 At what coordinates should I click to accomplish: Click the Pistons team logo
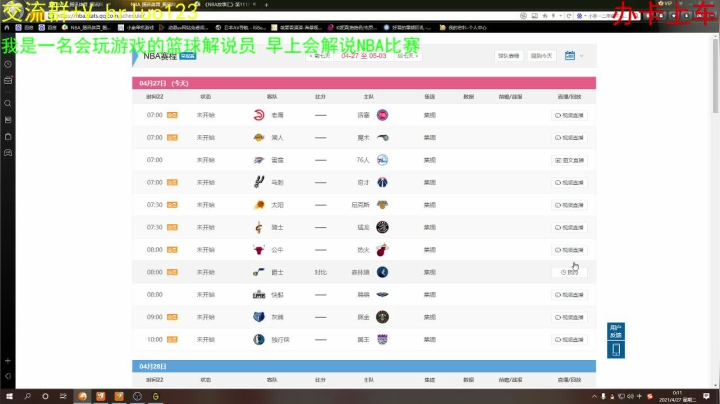382,115
